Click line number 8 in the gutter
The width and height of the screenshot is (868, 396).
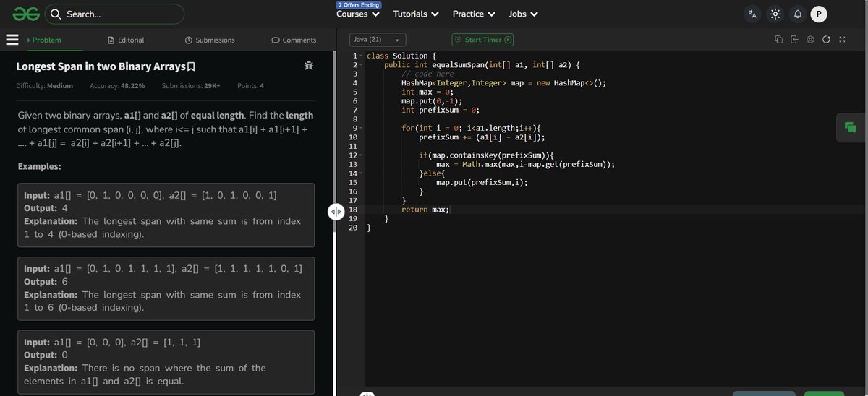pyautogui.click(x=354, y=119)
